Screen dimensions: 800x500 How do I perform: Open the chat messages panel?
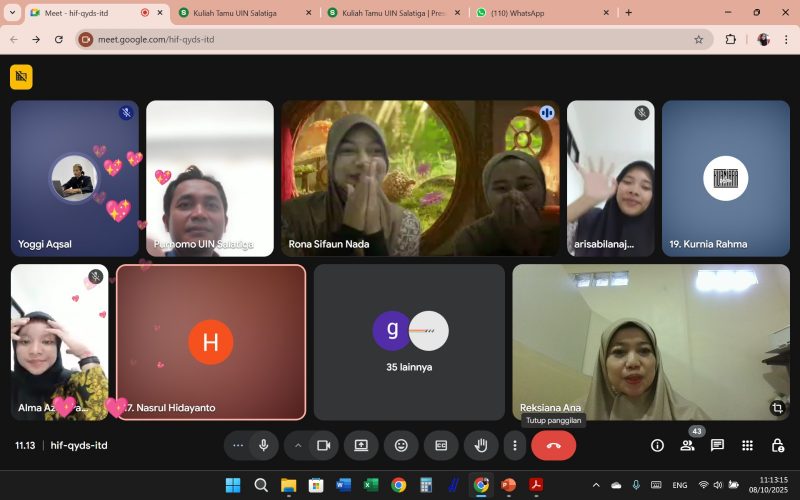click(x=717, y=445)
